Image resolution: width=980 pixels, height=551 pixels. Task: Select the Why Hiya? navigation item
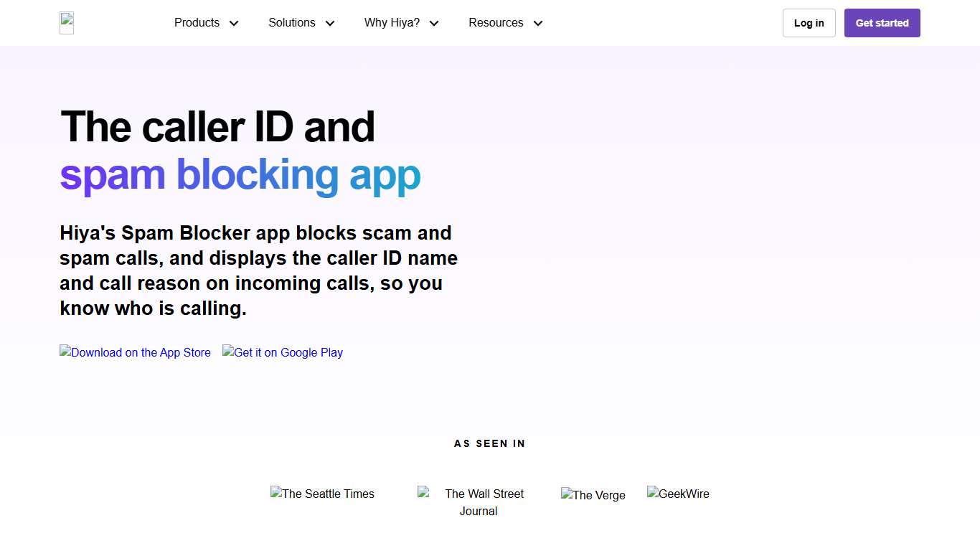coord(392,22)
